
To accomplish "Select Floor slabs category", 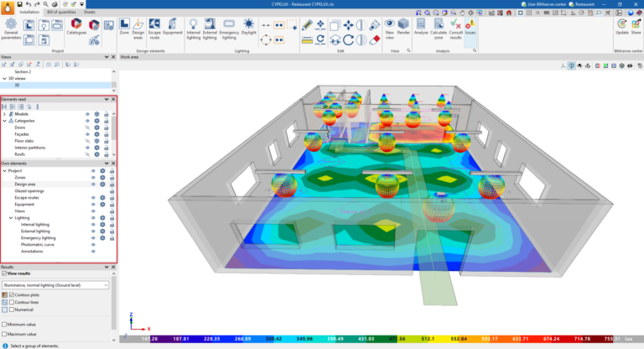I will pos(24,141).
